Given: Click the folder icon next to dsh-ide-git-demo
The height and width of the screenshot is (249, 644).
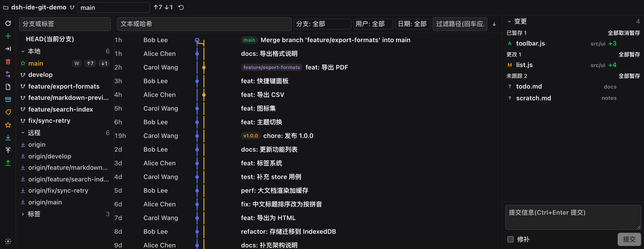Looking at the screenshot, I should 6,8.
